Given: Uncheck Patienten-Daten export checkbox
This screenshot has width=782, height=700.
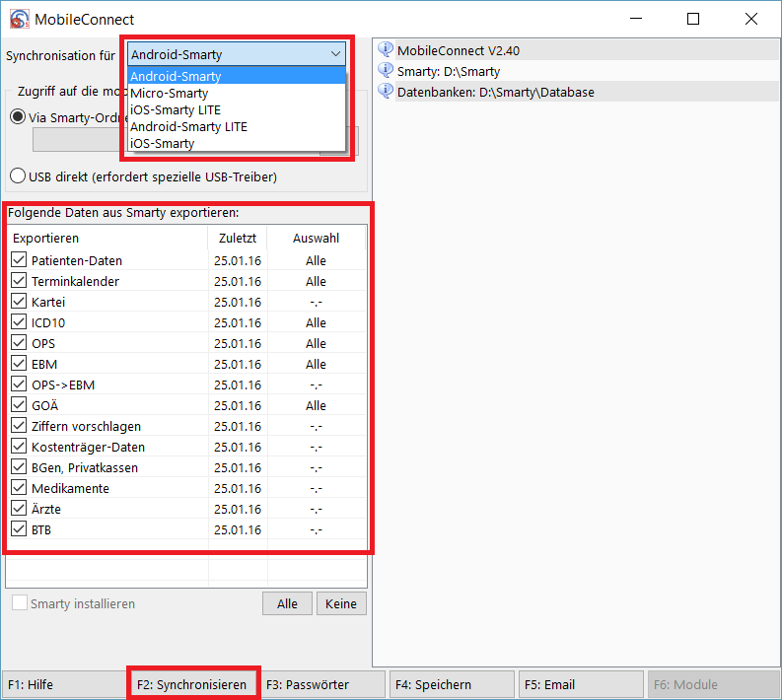Looking at the screenshot, I should pyautogui.click(x=19, y=259).
